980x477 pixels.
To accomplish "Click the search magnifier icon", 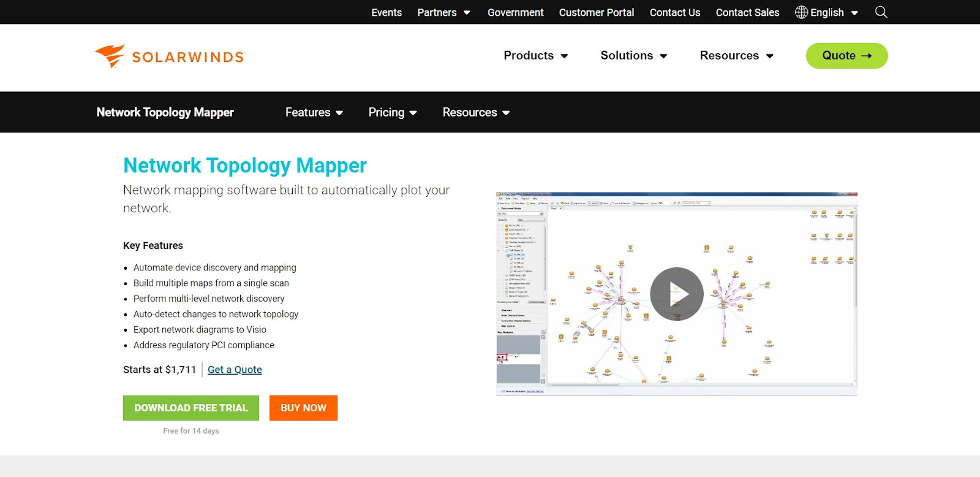I will [x=881, y=12].
